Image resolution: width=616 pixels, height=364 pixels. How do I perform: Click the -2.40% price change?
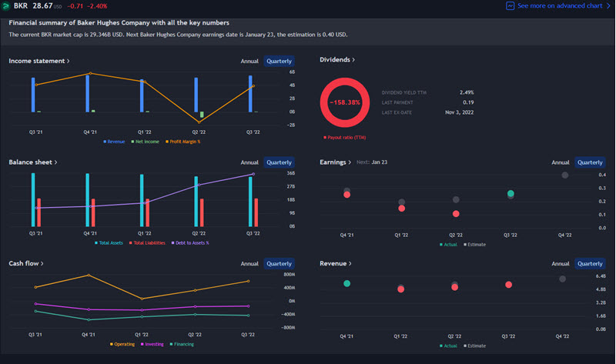click(98, 6)
